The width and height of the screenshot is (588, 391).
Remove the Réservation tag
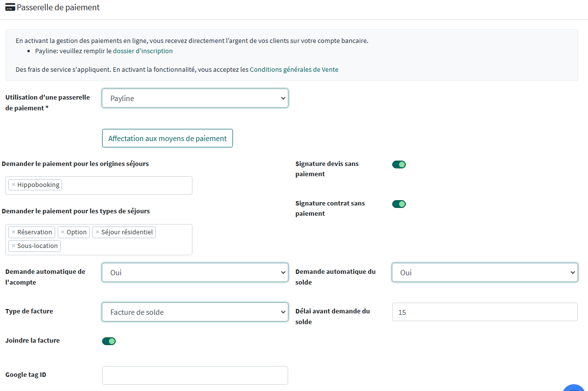pyautogui.click(x=13, y=232)
